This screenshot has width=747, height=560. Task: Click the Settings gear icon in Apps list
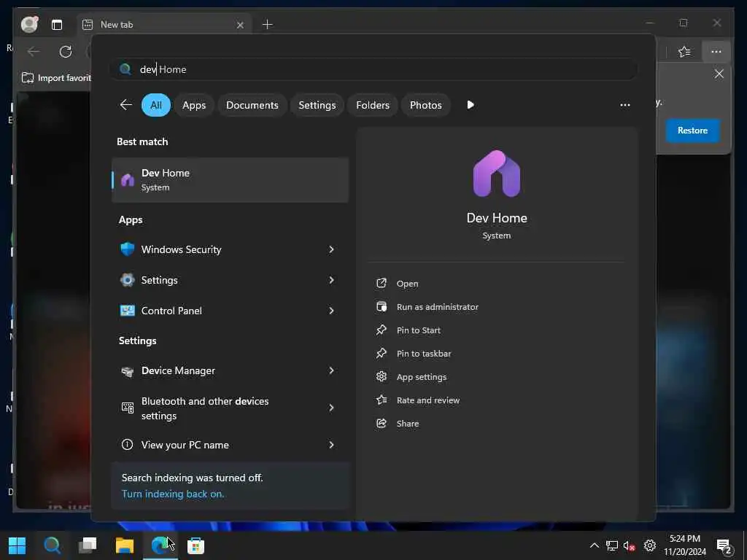click(127, 280)
